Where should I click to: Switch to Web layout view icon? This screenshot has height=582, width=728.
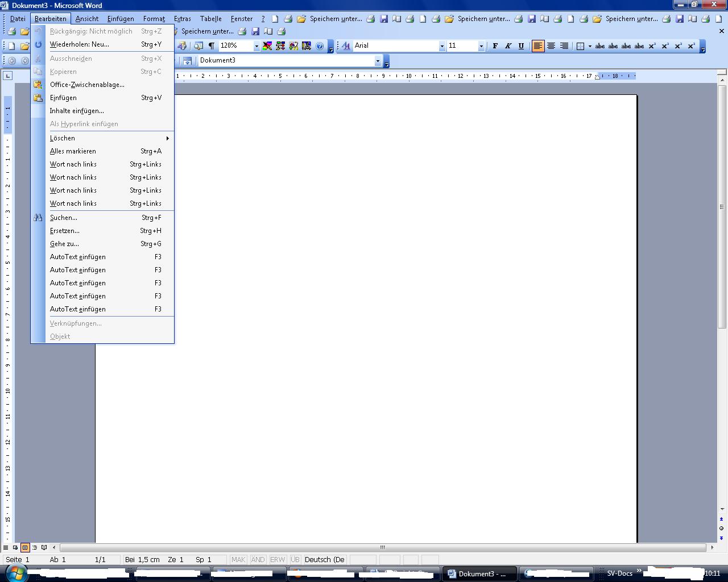tap(15, 547)
